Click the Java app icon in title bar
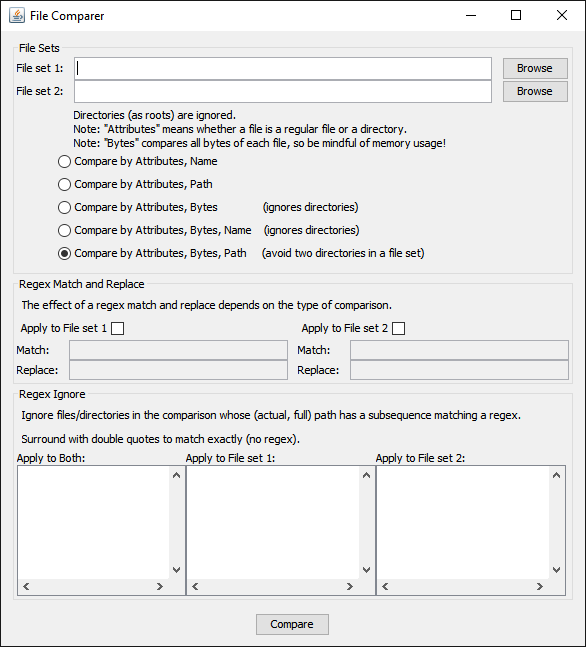 (x=17, y=16)
